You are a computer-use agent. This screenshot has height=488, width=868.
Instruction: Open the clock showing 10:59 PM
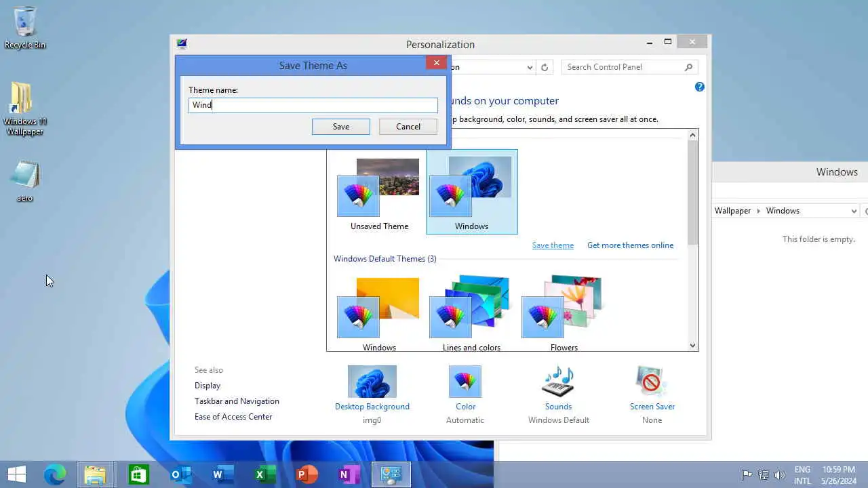[x=839, y=475]
